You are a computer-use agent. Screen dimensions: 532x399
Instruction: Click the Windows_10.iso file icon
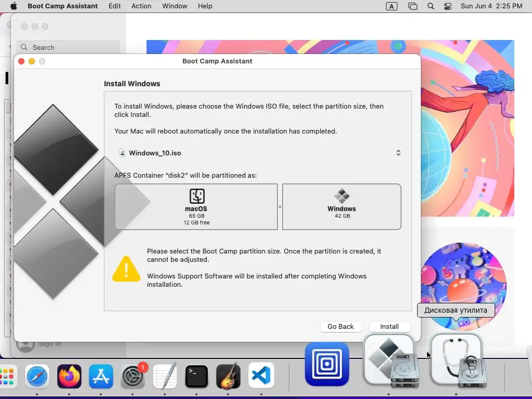tap(123, 153)
